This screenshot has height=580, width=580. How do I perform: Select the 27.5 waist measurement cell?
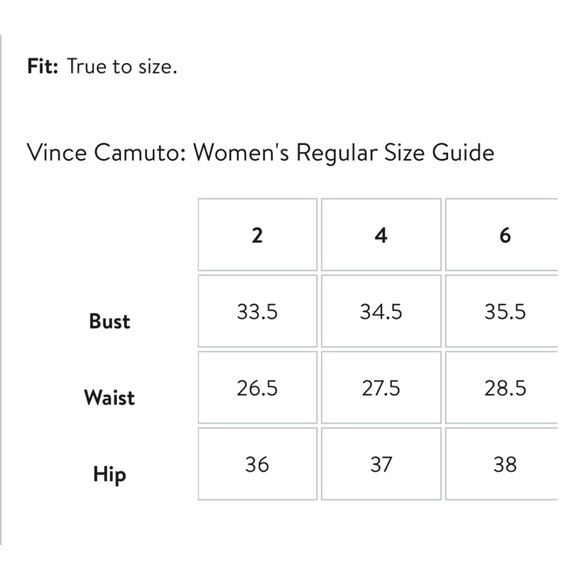[381, 388]
